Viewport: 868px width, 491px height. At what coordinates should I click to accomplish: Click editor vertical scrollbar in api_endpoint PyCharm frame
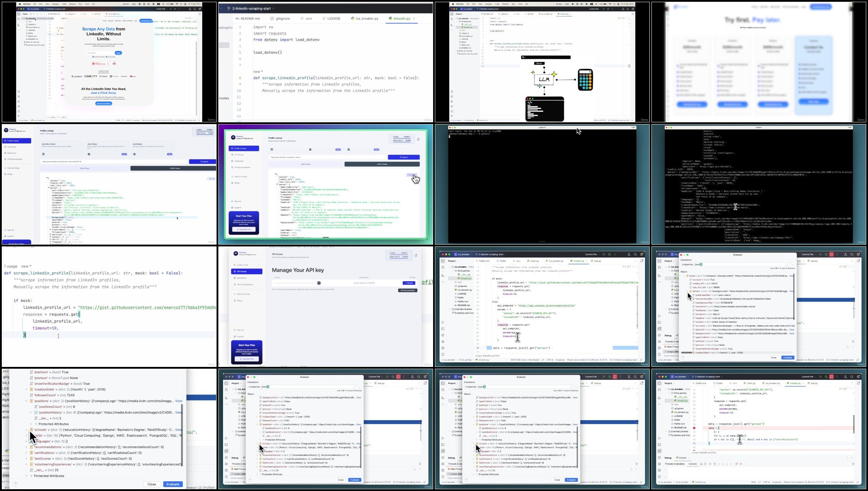point(637,308)
